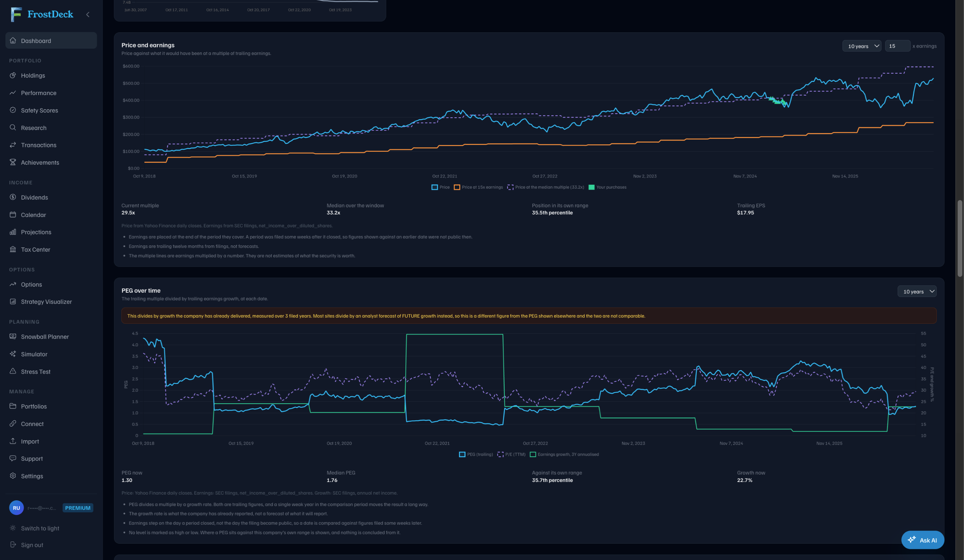964x560 pixels.
Task: Click Sign out
Action: tap(27, 545)
